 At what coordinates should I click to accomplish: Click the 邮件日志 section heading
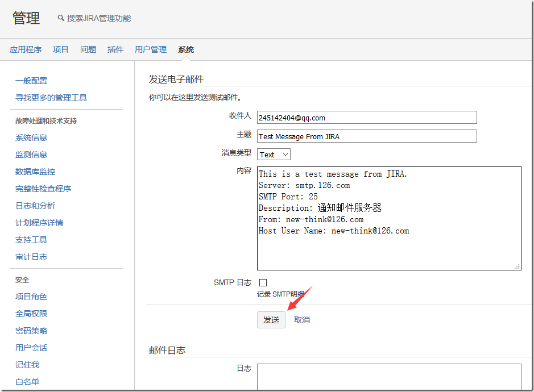[167, 350]
